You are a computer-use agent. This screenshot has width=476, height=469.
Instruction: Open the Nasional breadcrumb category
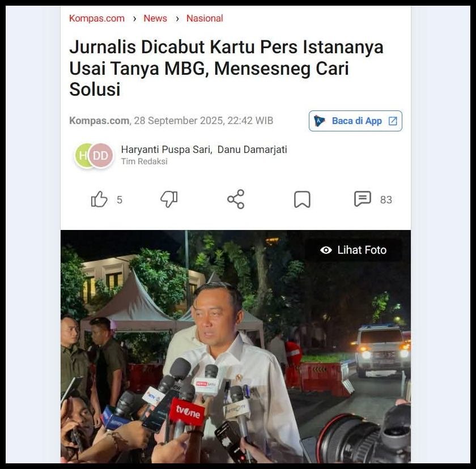205,18
